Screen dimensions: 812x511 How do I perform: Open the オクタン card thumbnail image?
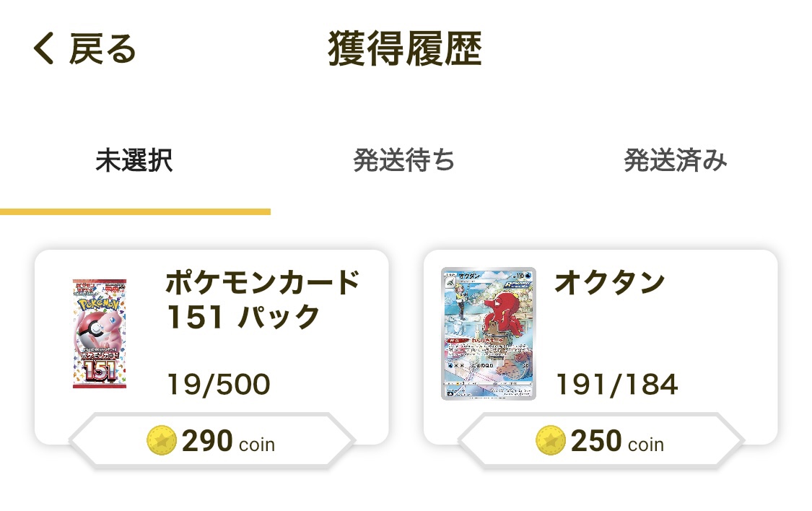pyautogui.click(x=489, y=334)
